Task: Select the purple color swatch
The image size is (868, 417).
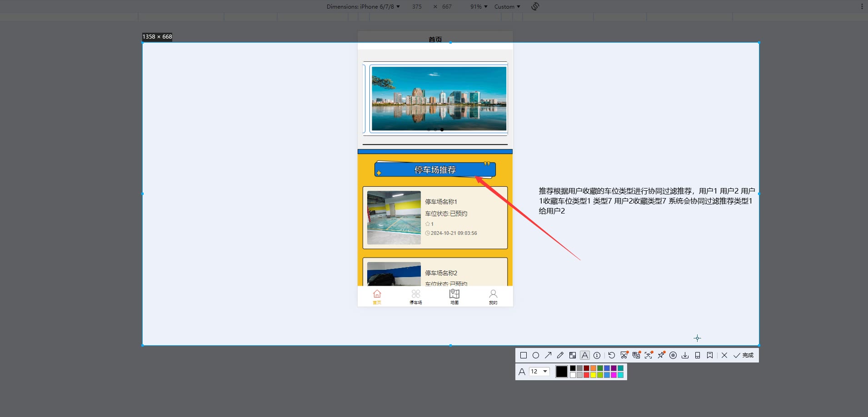Action: [x=614, y=368]
